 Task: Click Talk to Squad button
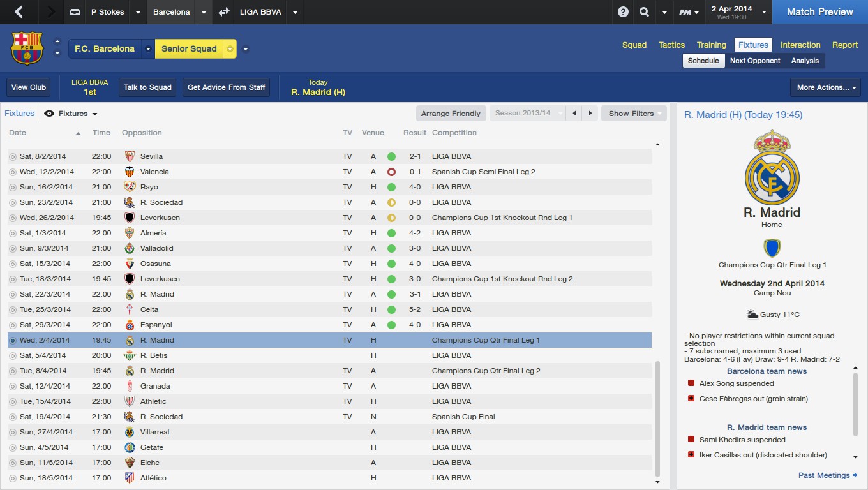tap(147, 87)
